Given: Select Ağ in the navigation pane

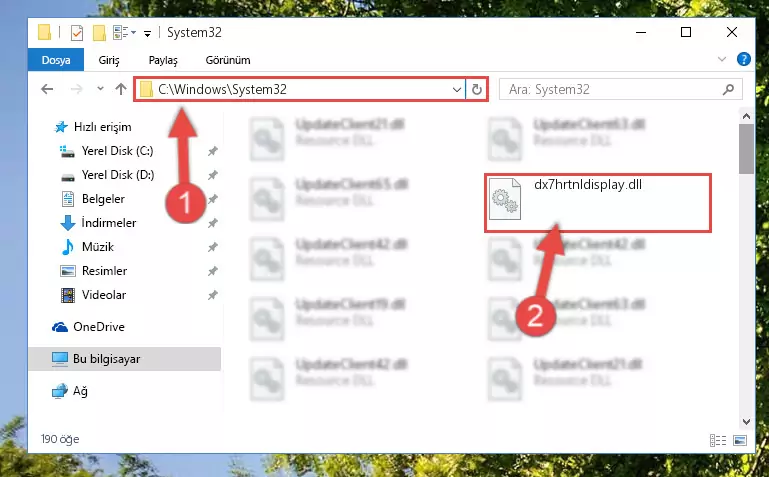Looking at the screenshot, I should [x=70, y=391].
